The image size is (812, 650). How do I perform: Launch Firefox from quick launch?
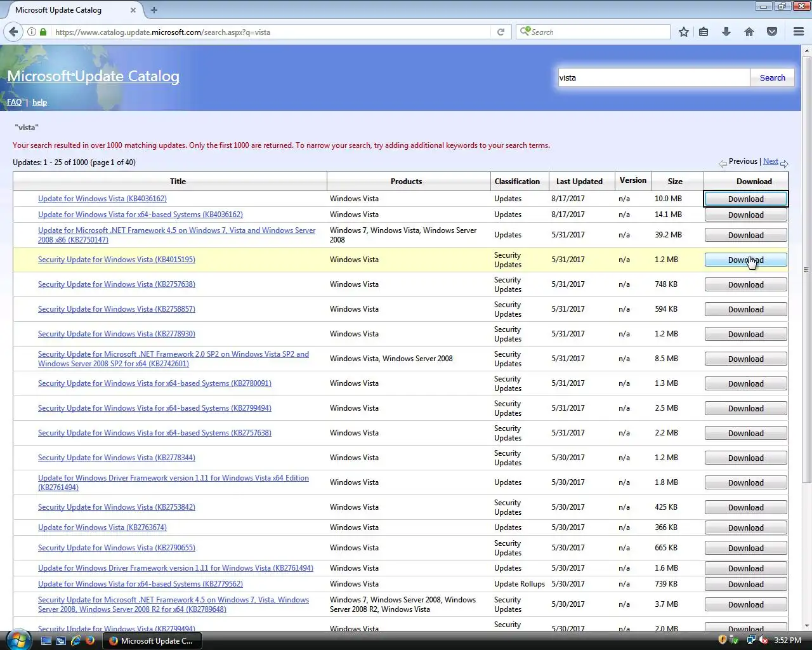[90, 640]
